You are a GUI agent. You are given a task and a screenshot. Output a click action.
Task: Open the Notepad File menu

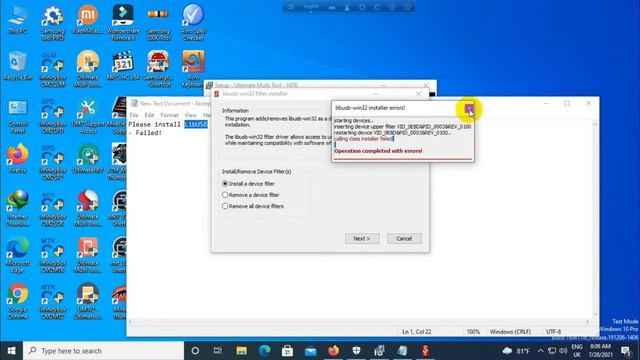tap(134, 115)
